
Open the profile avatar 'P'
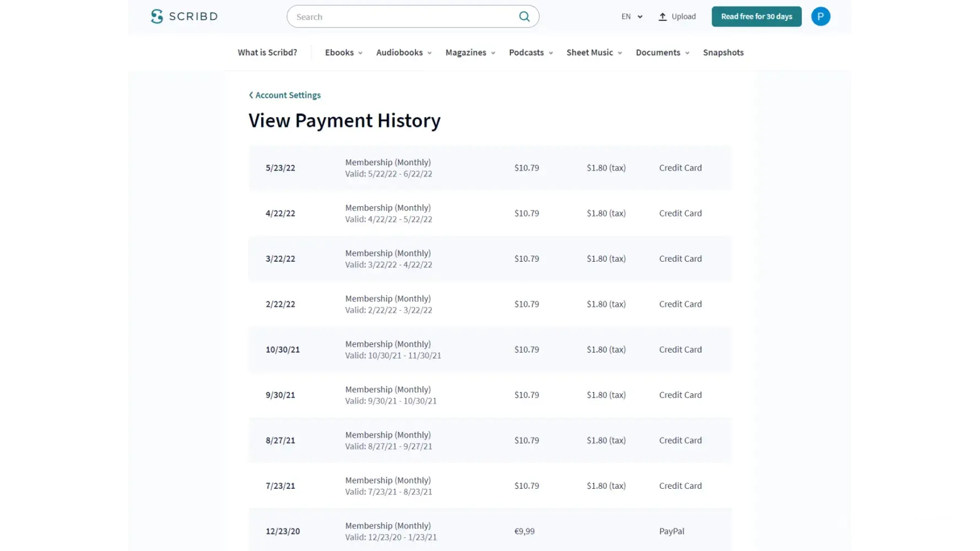[x=820, y=17]
